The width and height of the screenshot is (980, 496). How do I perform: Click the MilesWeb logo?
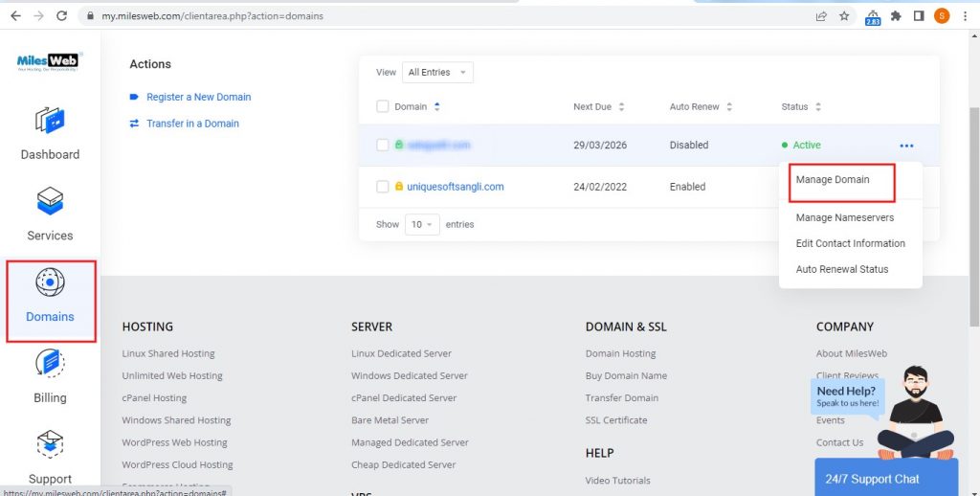click(50, 62)
